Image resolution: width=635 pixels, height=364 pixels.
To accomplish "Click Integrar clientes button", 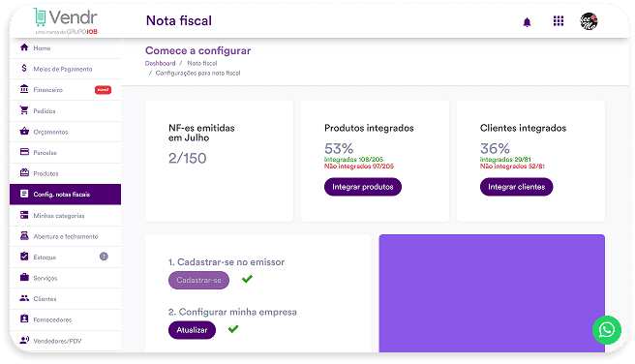I will coord(516,187).
